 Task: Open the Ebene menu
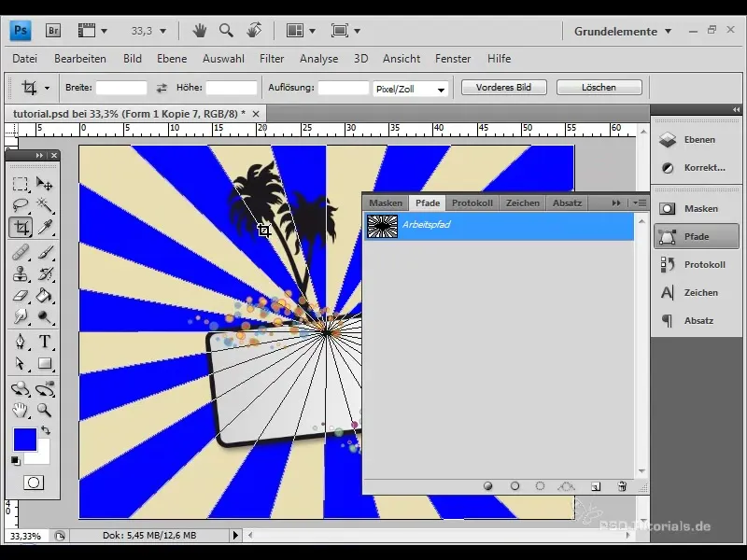pyautogui.click(x=172, y=59)
